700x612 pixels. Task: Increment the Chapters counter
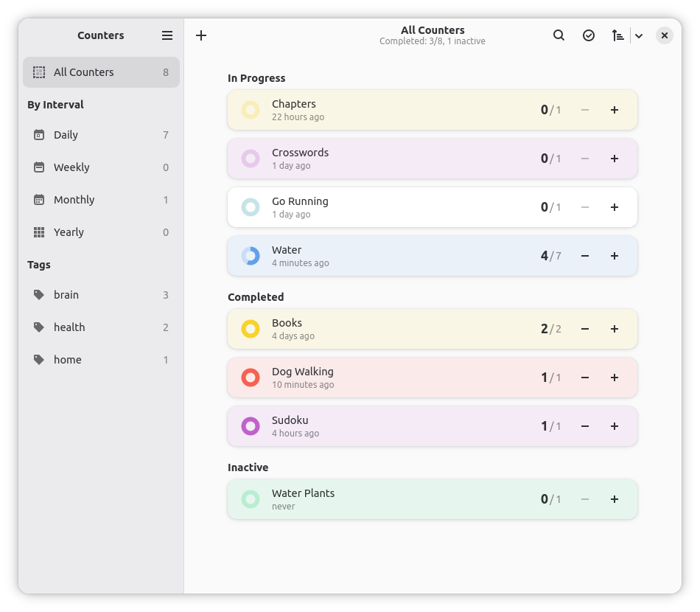[x=615, y=110]
